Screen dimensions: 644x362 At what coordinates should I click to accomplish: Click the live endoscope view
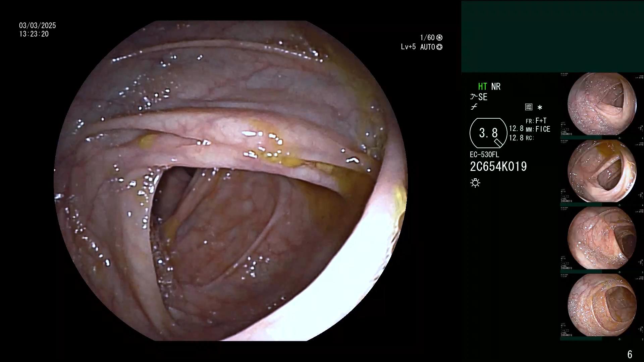point(231,181)
